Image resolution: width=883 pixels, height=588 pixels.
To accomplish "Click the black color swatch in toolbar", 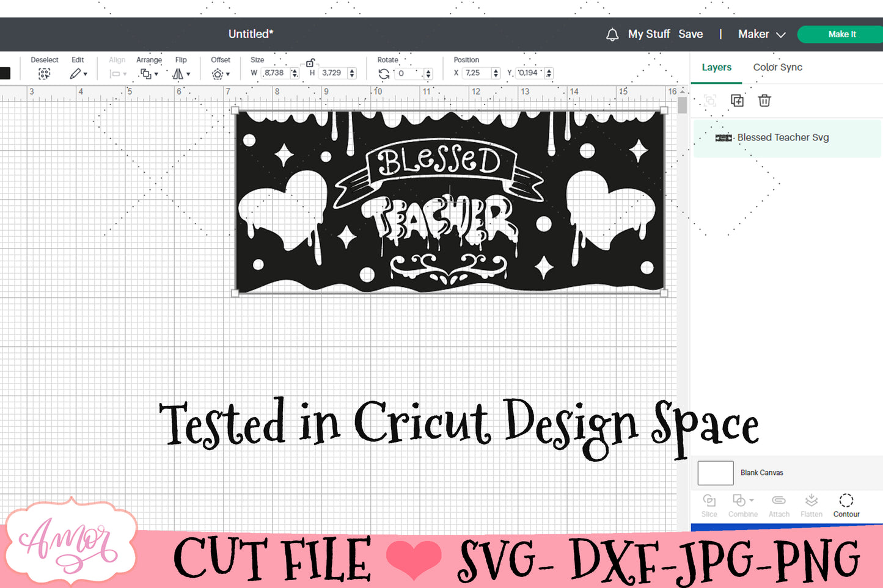I will 5,73.
